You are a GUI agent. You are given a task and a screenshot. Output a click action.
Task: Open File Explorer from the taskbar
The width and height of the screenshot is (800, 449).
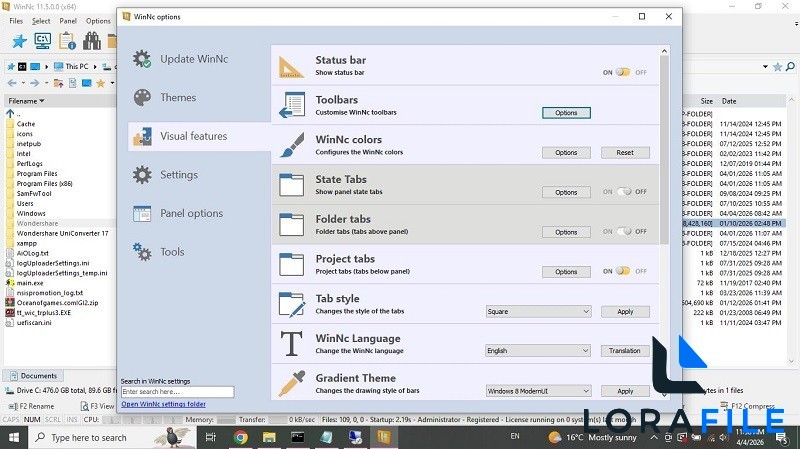point(269,437)
